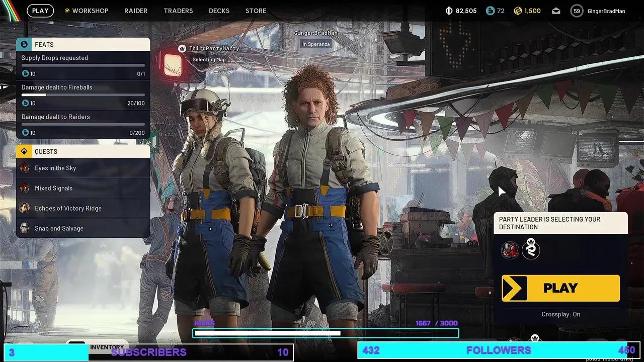Open the gold coin icon showing 1,500
644x362 pixels.
[x=518, y=10]
